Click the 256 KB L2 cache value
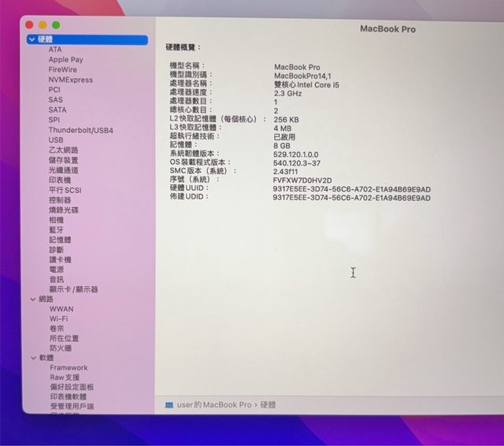504x446 pixels. pos(286,120)
